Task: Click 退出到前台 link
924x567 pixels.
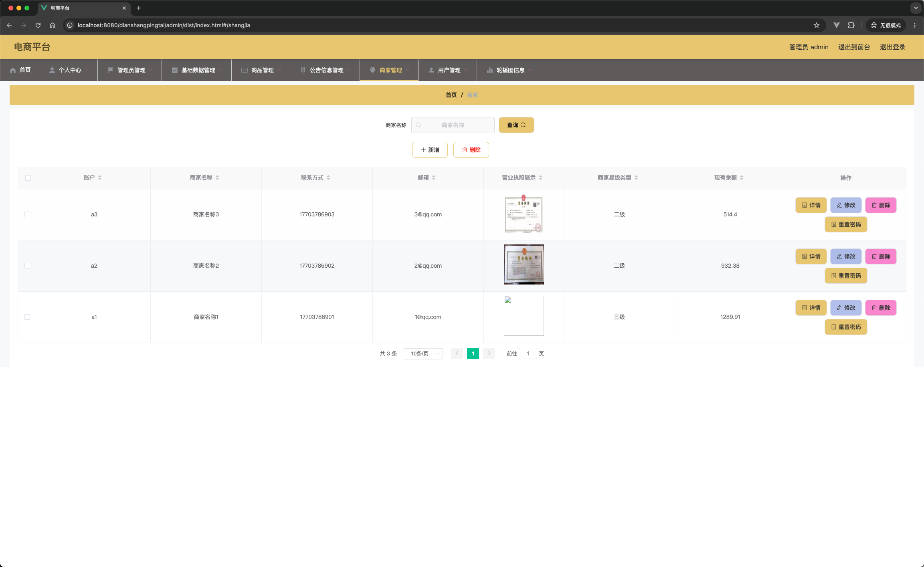Action: point(854,47)
